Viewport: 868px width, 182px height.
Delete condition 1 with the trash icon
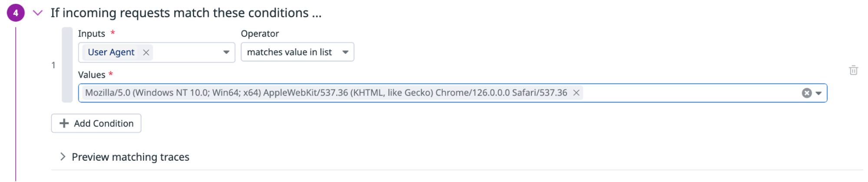pyautogui.click(x=853, y=70)
